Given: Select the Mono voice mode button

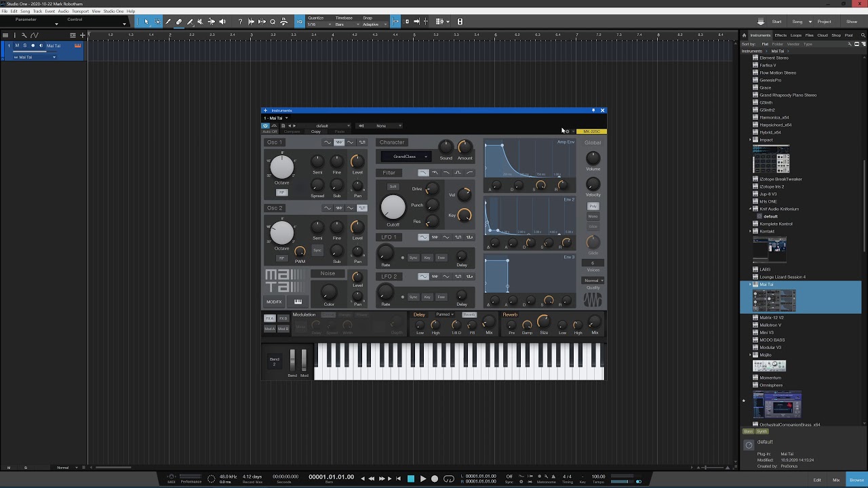Looking at the screenshot, I should pos(593,216).
